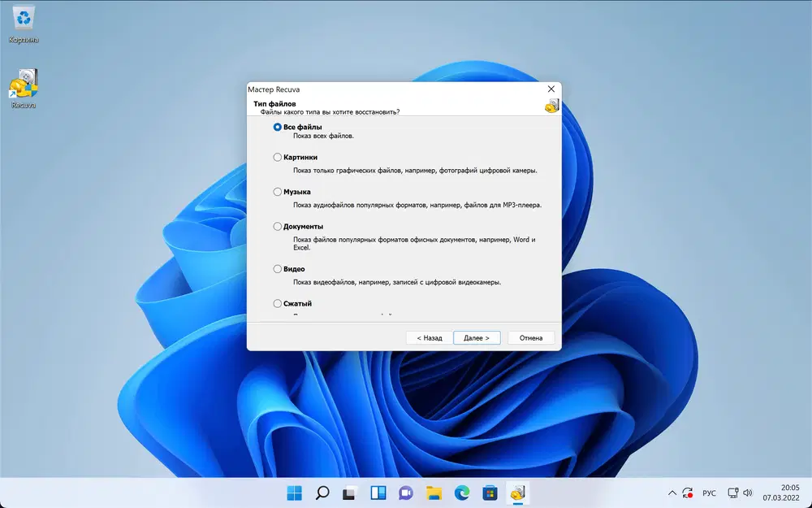812x508 pixels.
Task: Click the "Далее >" button
Action: 477,338
